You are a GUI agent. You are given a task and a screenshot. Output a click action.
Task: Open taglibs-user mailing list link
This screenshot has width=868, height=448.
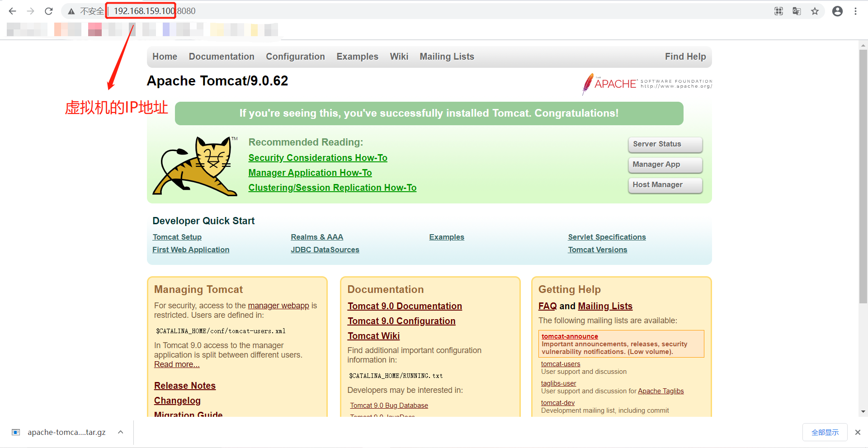(x=558, y=383)
